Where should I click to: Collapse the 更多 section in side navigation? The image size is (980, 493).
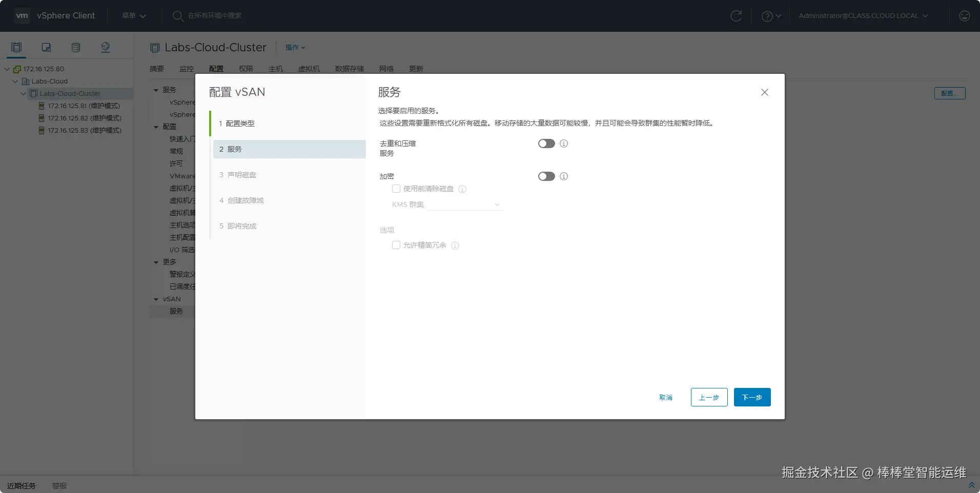click(156, 262)
